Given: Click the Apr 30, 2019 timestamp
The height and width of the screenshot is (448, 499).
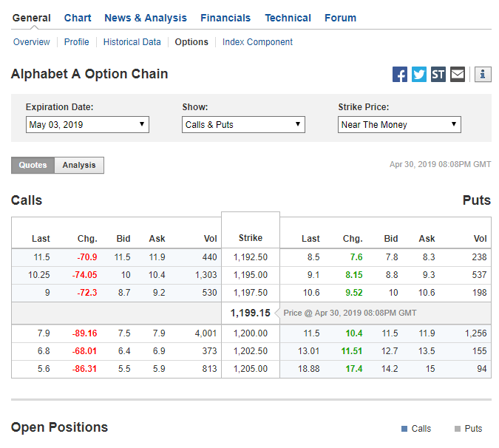Looking at the screenshot, I should click(440, 165).
